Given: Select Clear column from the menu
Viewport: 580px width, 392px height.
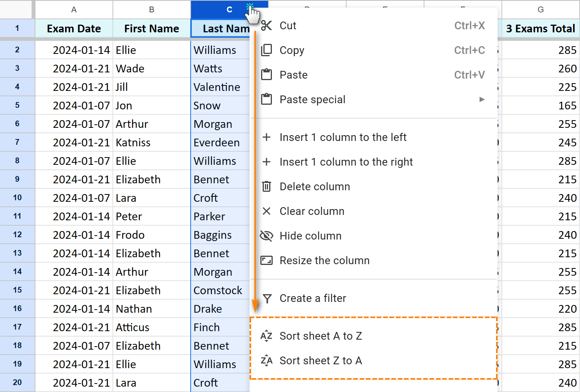Looking at the screenshot, I should 312,211.
